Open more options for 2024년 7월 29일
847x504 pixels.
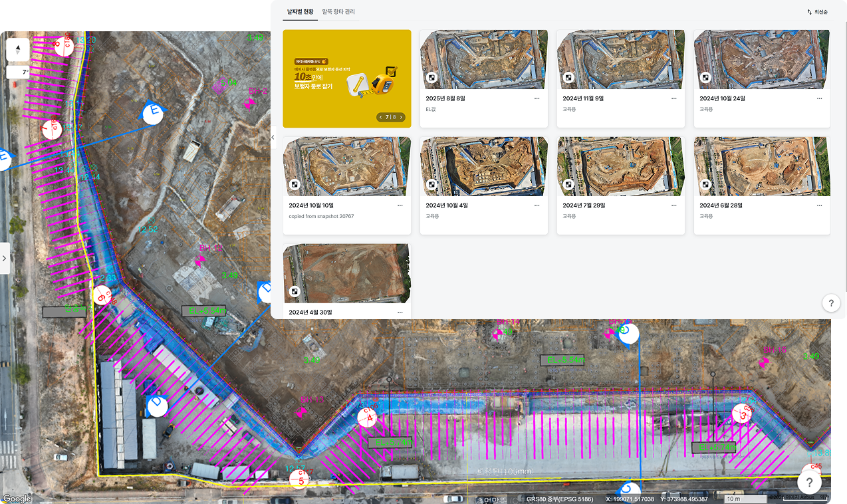coord(673,205)
